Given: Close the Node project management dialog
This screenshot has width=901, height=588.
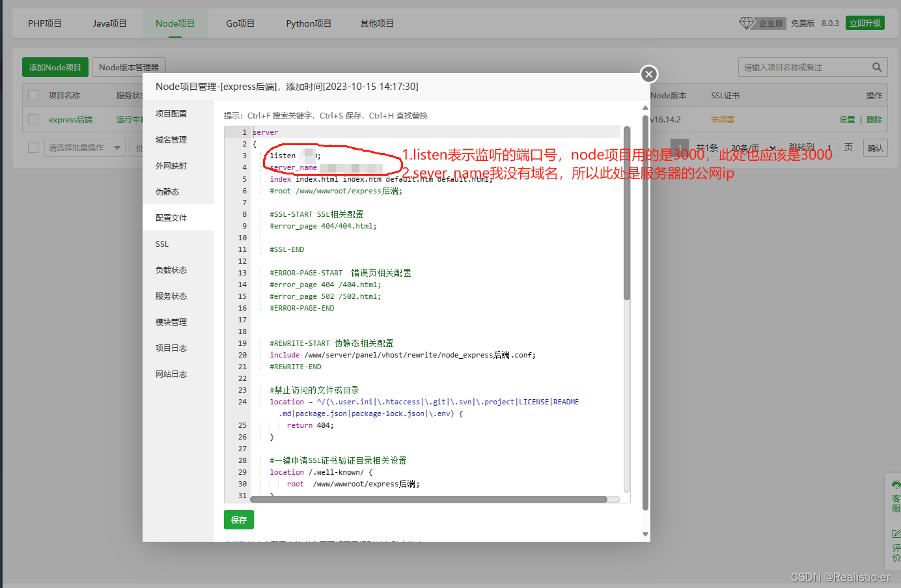Looking at the screenshot, I should 648,74.
